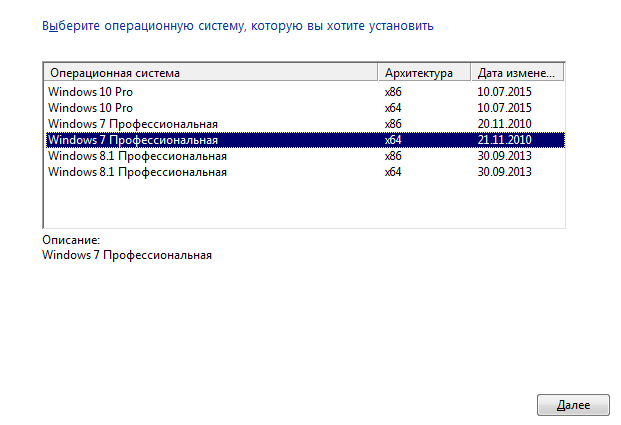This screenshot has height=425, width=621.
Task: Sort by Операционная система column header
Action: tap(211, 72)
